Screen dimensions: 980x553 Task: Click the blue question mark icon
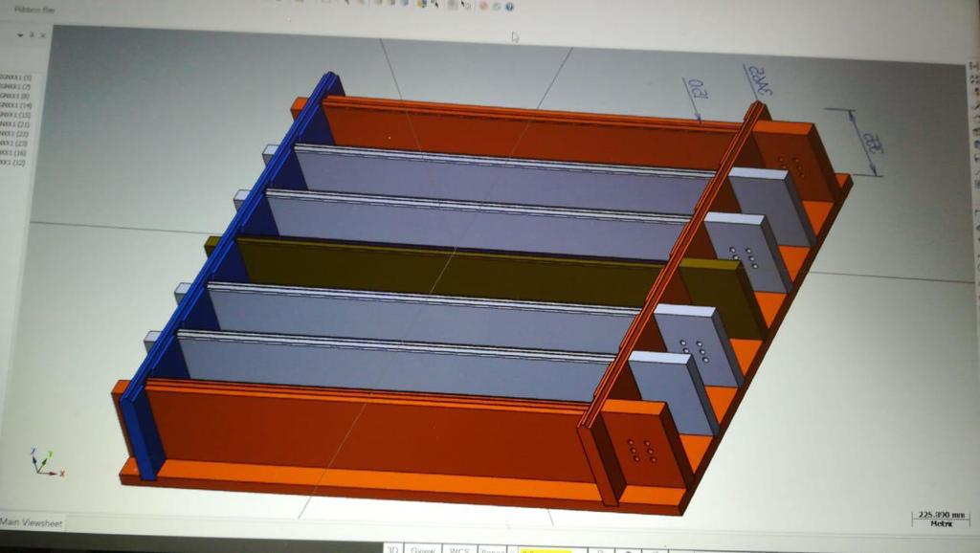point(509,6)
